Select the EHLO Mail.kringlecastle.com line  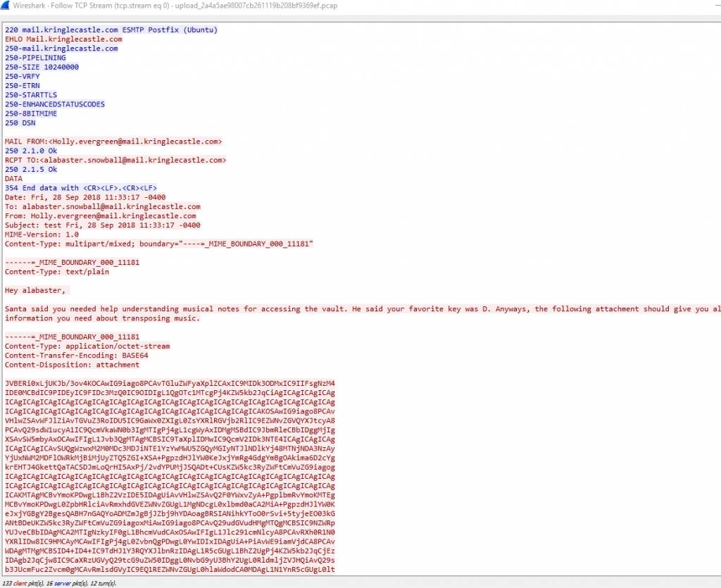tap(63, 39)
